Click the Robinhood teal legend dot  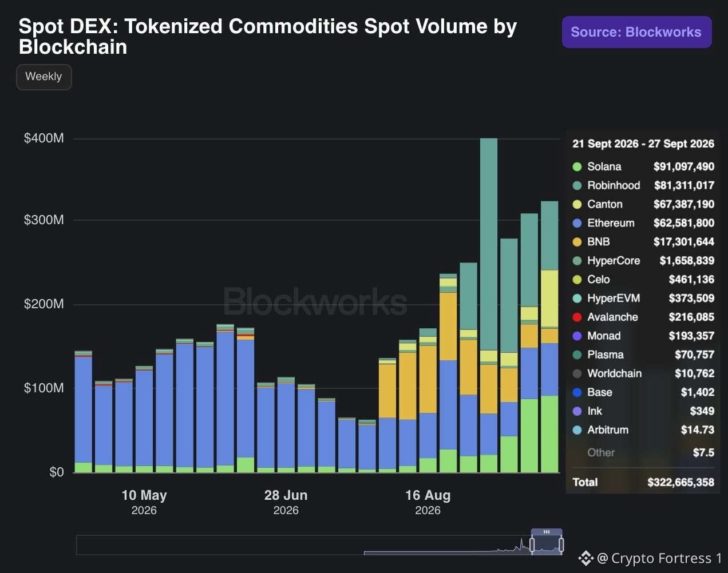[577, 185]
